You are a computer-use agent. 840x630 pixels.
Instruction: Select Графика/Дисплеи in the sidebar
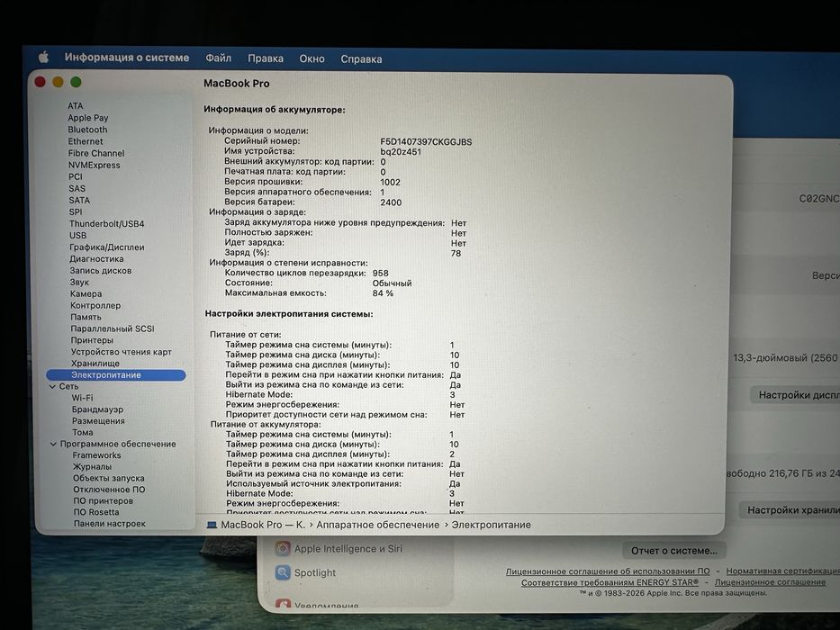[x=106, y=247]
